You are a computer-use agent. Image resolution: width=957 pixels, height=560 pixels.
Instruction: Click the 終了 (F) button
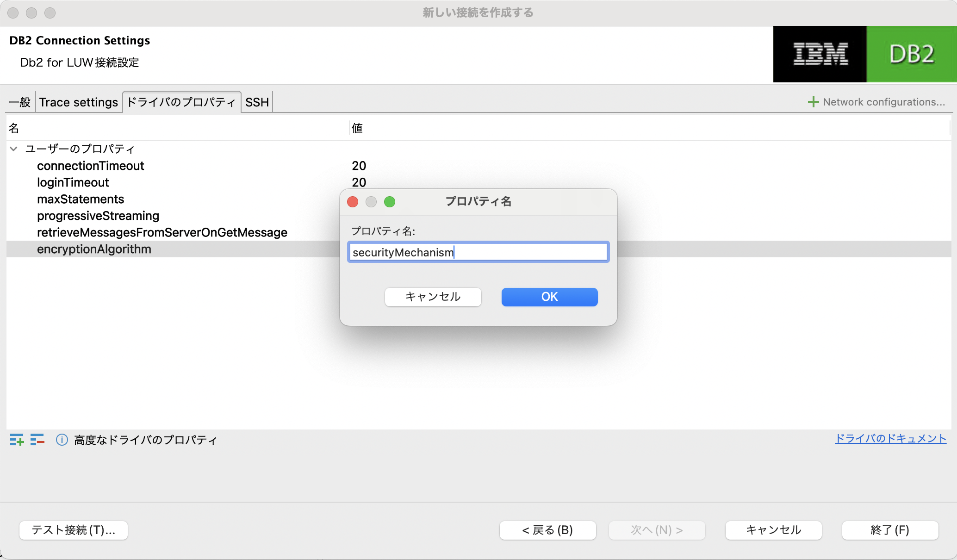[x=890, y=530]
